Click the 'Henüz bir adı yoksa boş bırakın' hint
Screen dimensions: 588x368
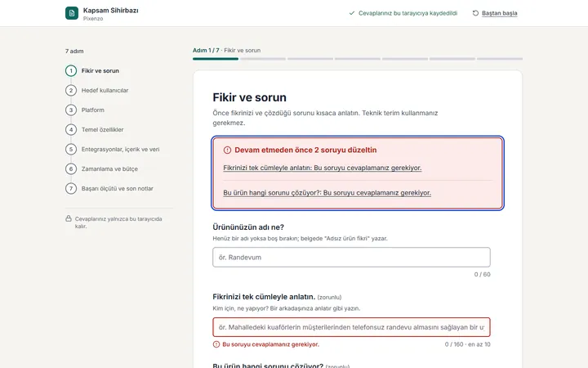pos(300,239)
